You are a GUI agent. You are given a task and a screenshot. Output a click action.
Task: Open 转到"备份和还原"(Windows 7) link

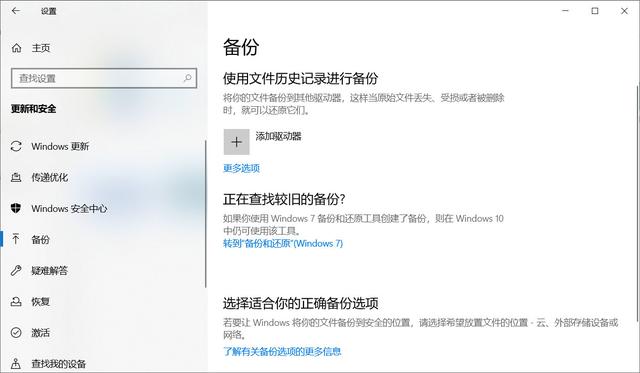(x=283, y=244)
